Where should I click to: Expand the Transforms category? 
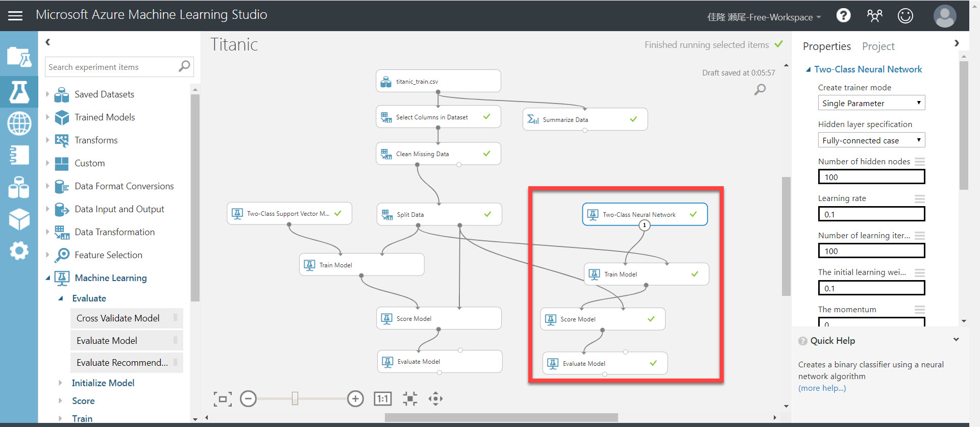(47, 140)
